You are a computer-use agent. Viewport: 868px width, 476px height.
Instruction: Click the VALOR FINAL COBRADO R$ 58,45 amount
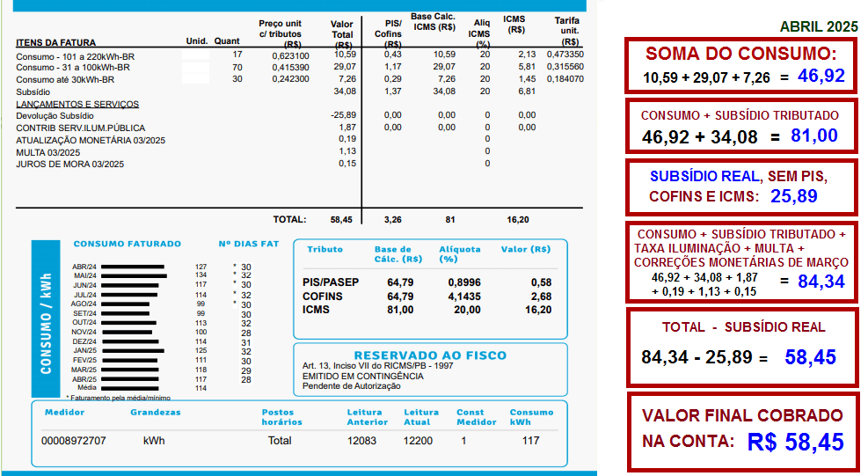[795, 441]
